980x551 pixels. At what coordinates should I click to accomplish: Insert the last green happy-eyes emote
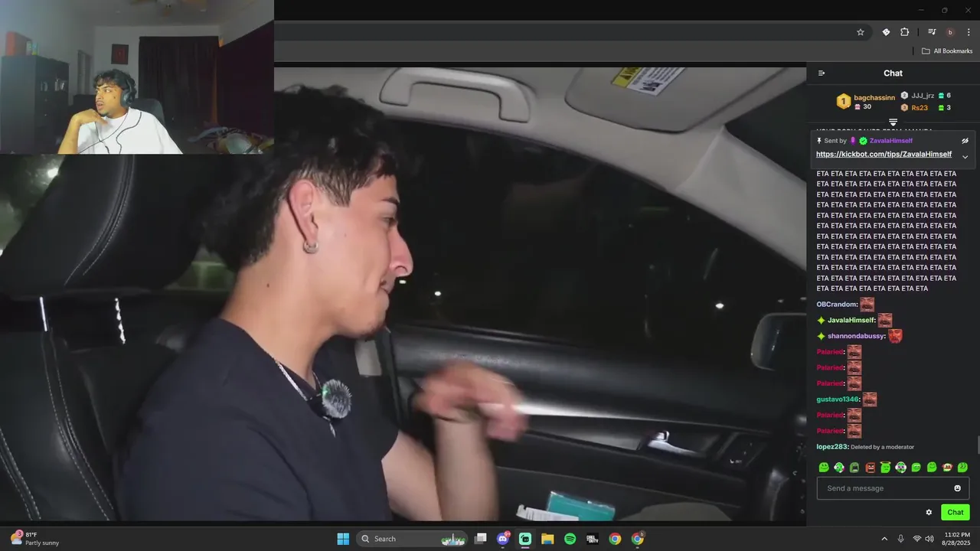(962, 467)
